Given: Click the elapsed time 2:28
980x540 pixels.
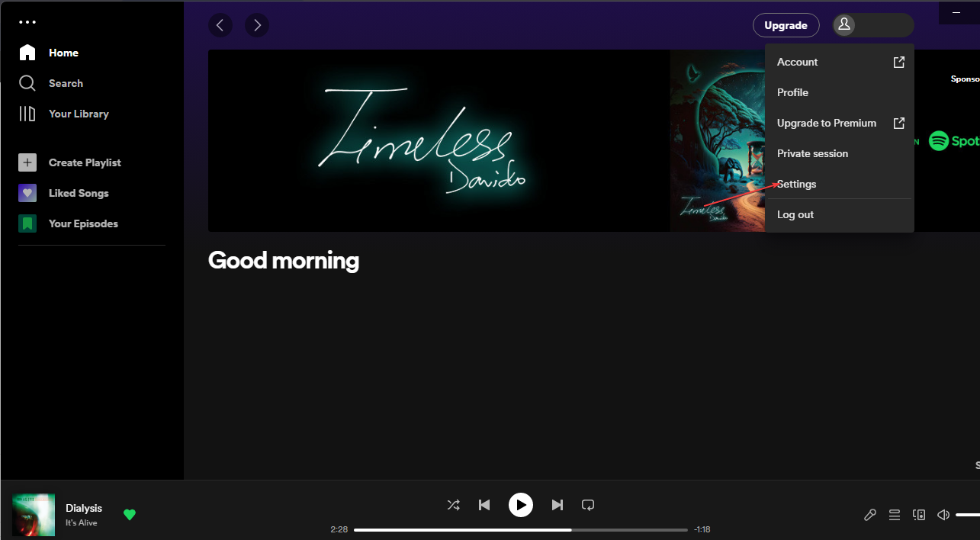Looking at the screenshot, I should [339, 529].
